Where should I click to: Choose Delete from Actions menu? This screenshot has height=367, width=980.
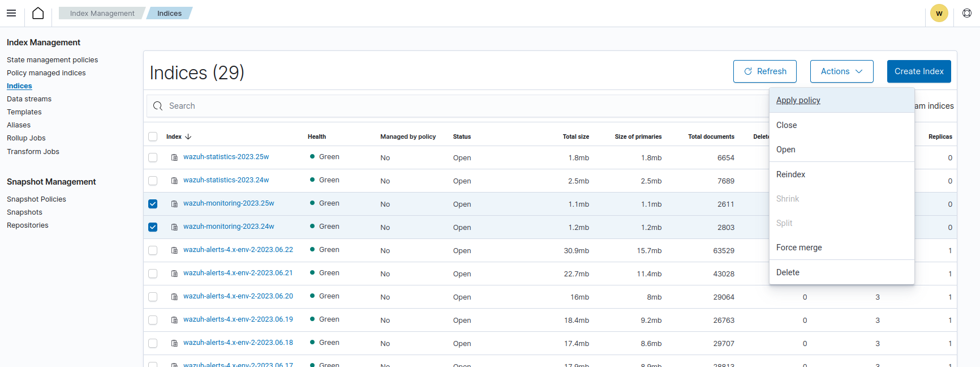[x=841, y=272]
